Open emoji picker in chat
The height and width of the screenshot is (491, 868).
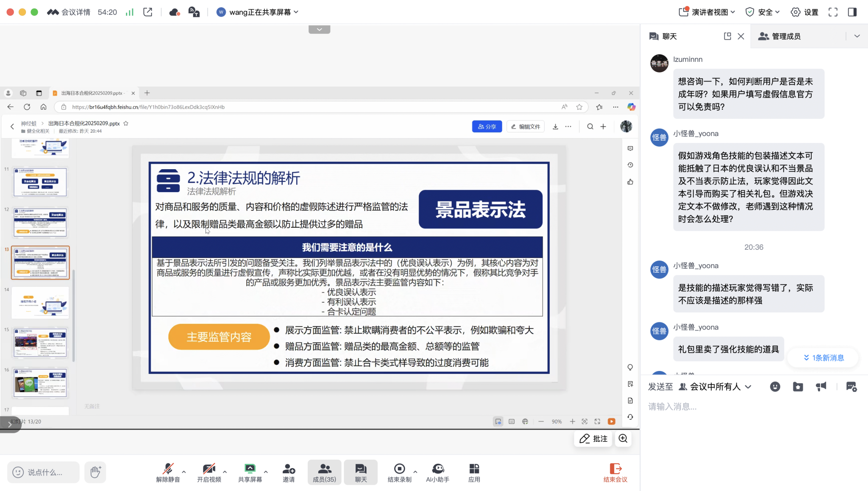[775, 387]
